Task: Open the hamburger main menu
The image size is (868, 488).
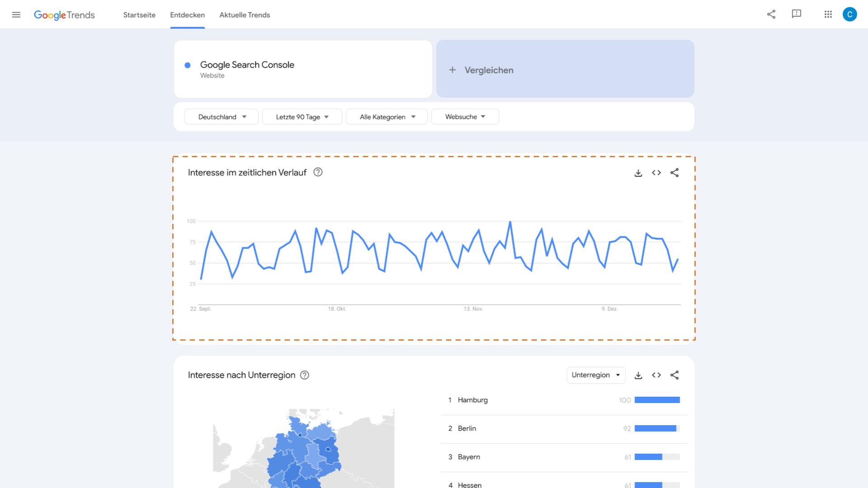Action: (16, 15)
